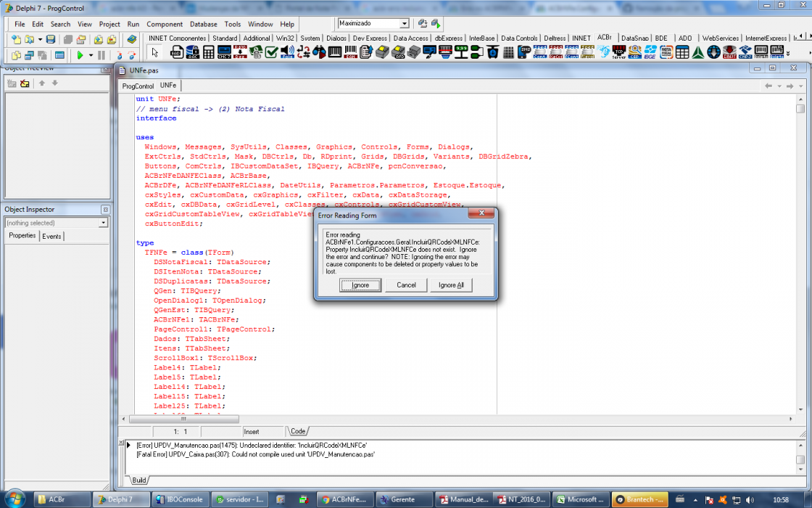
Task: Click the code editor vertical scrollbar thumb
Action: point(800,109)
